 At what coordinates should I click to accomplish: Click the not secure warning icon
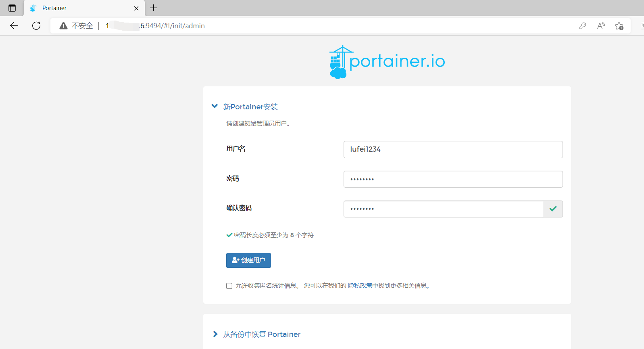(x=63, y=26)
